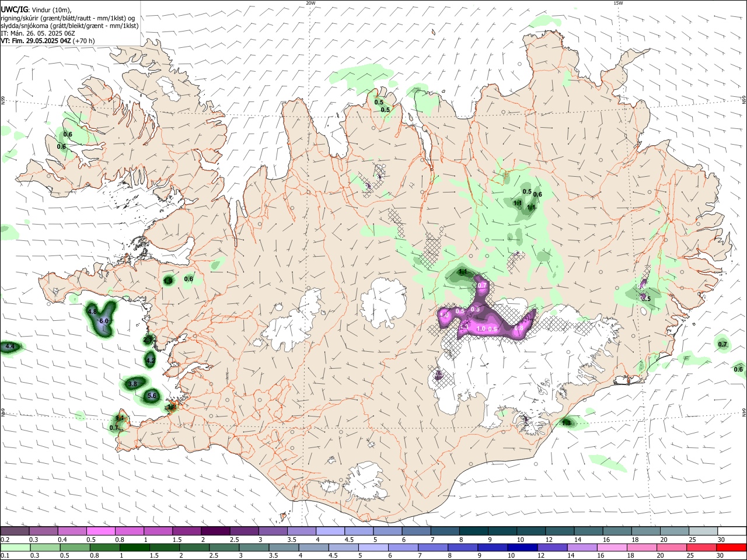
Task: Click the 'UWC/IG: Vindur (10m)' title text
Action: (x=36, y=10)
